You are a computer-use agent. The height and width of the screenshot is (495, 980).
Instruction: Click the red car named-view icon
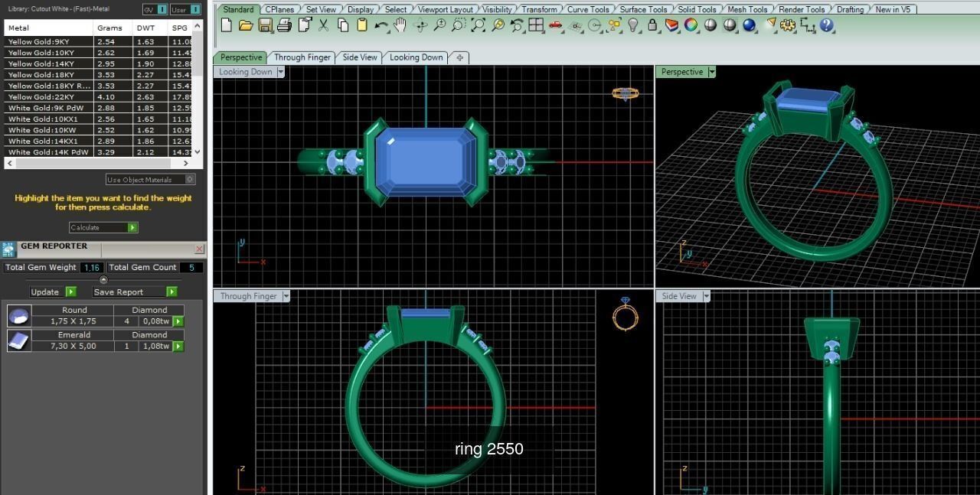[555, 24]
